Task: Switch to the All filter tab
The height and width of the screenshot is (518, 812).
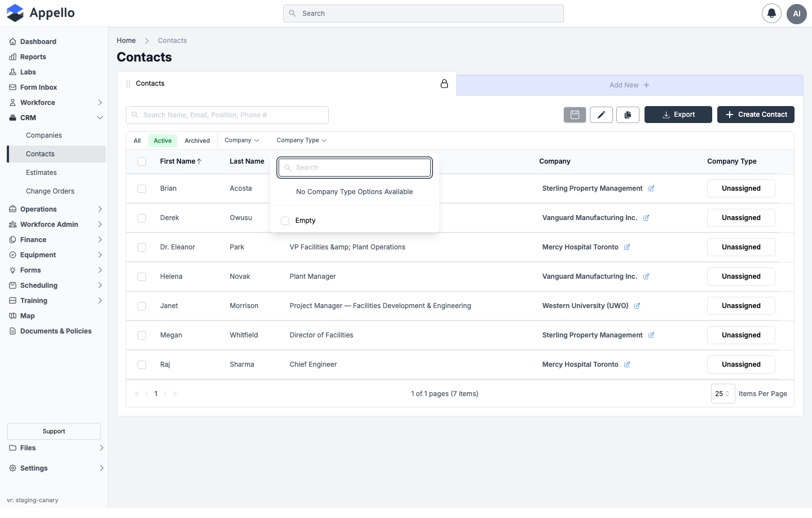Action: pos(137,141)
